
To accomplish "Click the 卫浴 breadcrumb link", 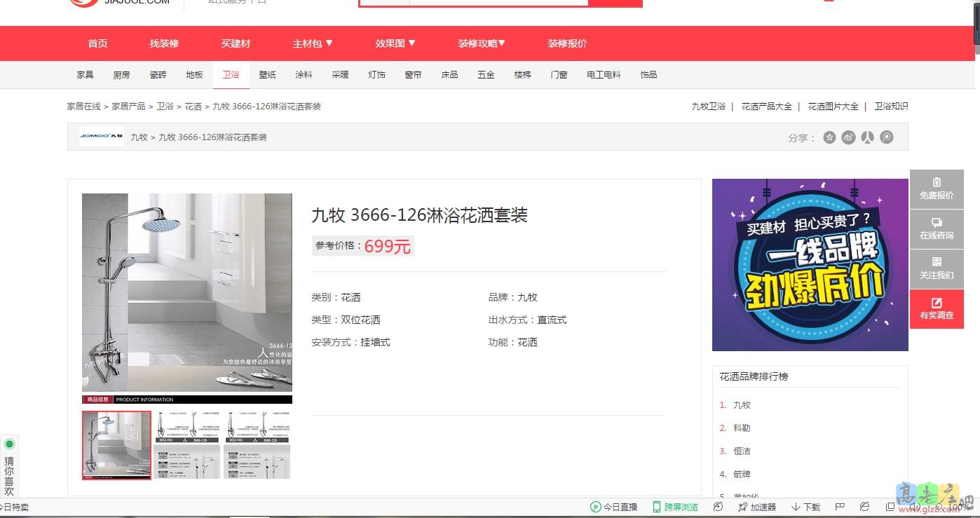I will (165, 106).
